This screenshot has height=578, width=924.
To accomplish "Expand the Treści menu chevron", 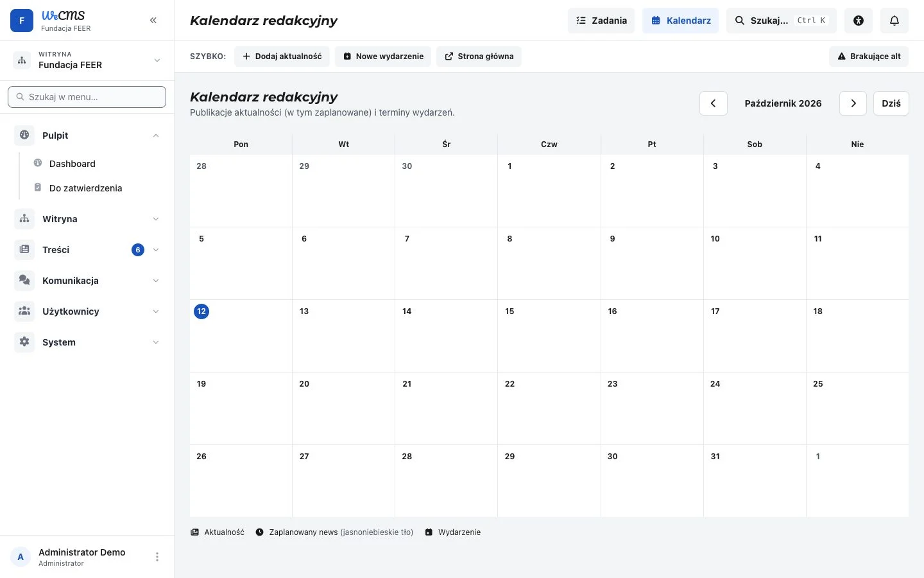I will pyautogui.click(x=156, y=250).
